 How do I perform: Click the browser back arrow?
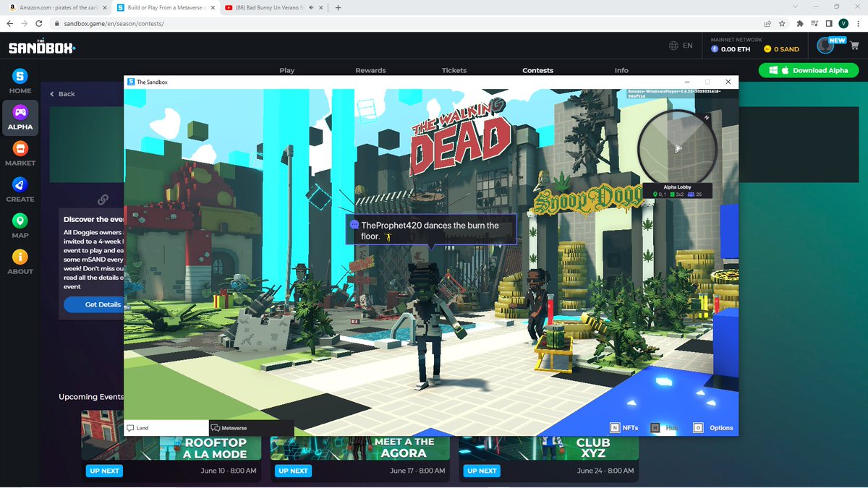10,23
